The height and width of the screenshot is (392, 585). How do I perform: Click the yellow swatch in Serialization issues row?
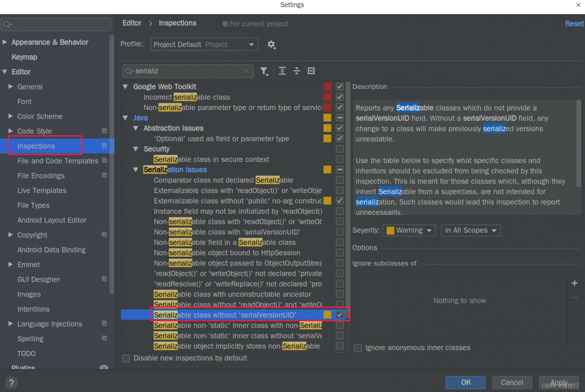(x=327, y=170)
